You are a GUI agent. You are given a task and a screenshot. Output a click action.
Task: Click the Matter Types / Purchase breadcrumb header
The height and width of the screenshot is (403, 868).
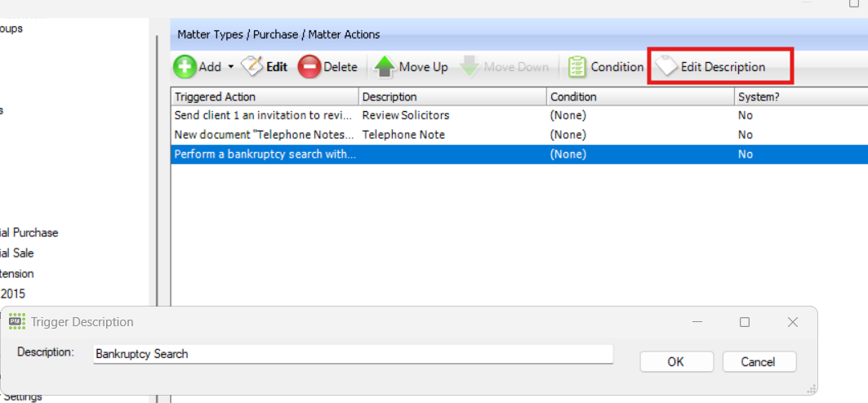pos(278,34)
